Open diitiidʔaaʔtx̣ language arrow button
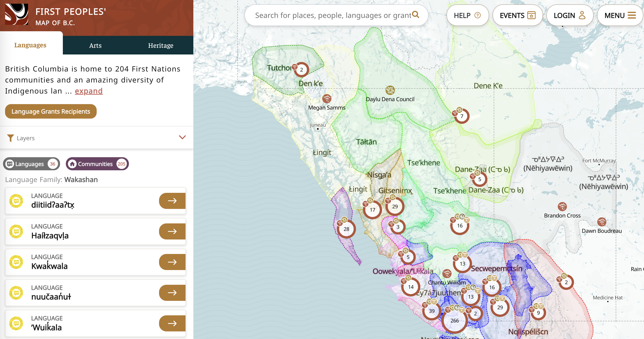 coord(172,201)
